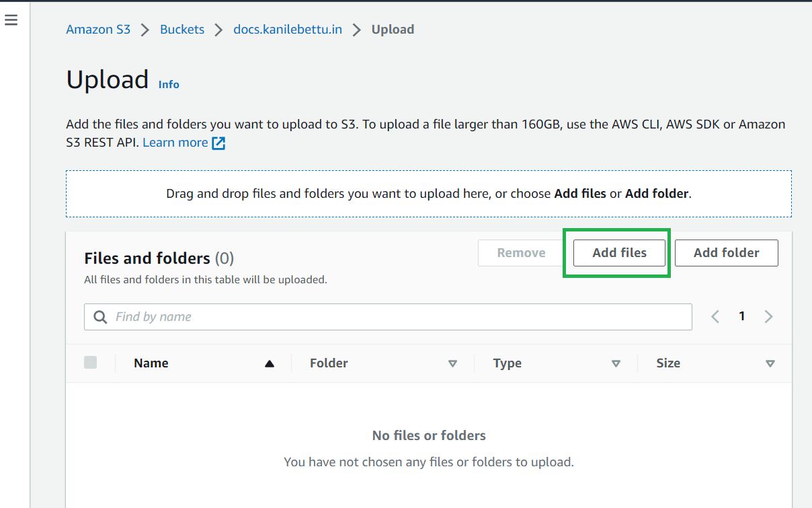Click the Size column header
Image resolution: width=812 pixels, height=508 pixels.
pos(668,363)
